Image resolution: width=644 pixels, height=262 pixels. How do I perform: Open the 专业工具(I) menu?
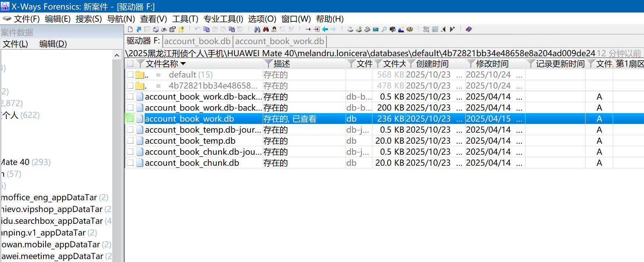223,19
